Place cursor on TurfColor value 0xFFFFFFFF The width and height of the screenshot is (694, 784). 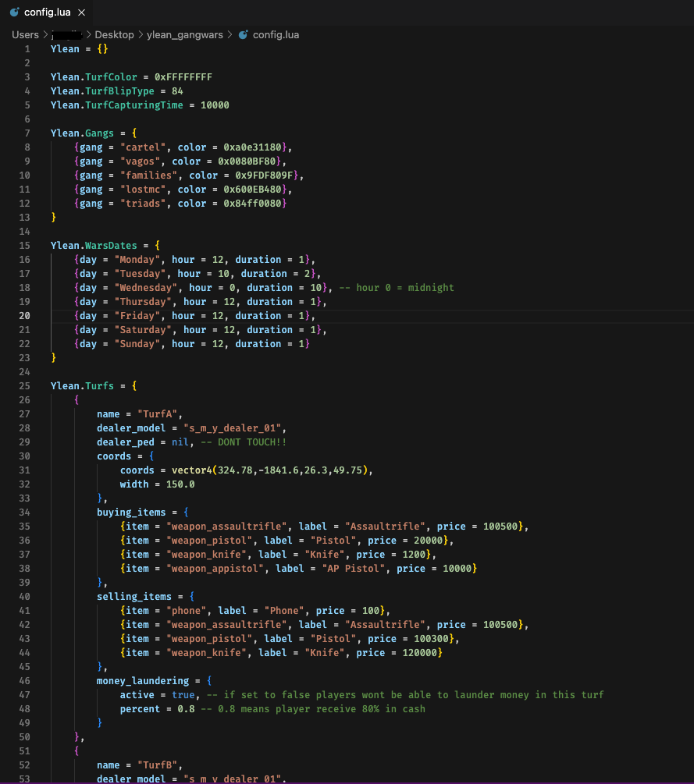[x=183, y=77]
